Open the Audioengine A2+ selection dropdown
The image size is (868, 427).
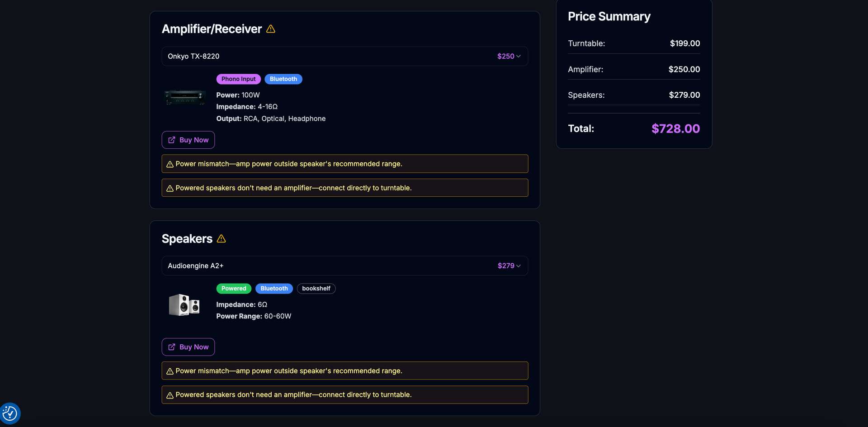tap(344, 266)
